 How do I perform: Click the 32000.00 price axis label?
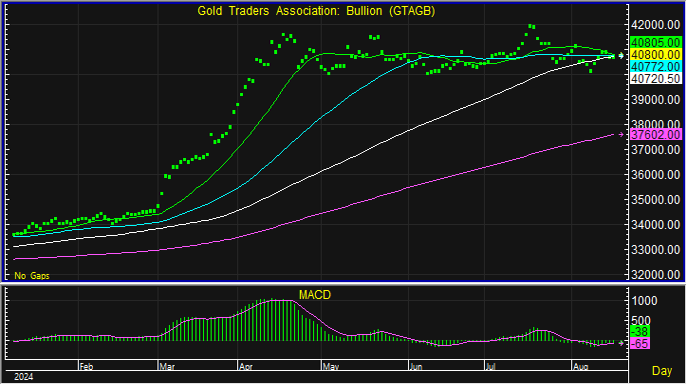click(x=655, y=275)
